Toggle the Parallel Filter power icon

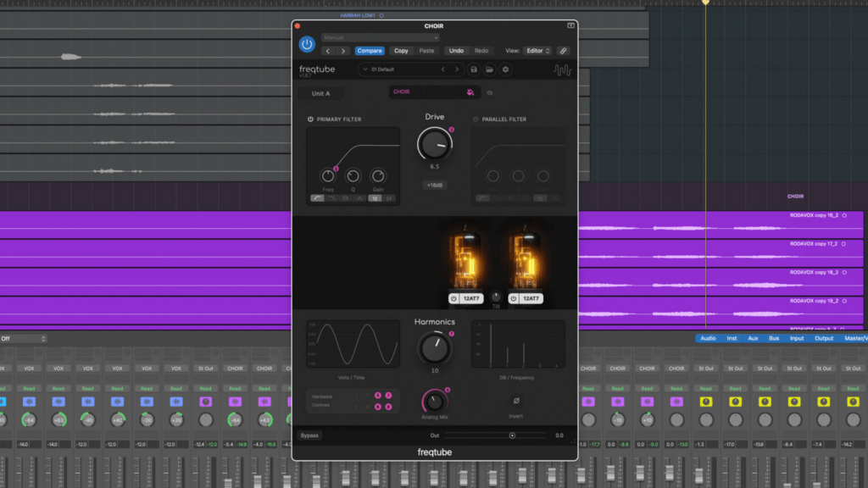pyautogui.click(x=476, y=119)
